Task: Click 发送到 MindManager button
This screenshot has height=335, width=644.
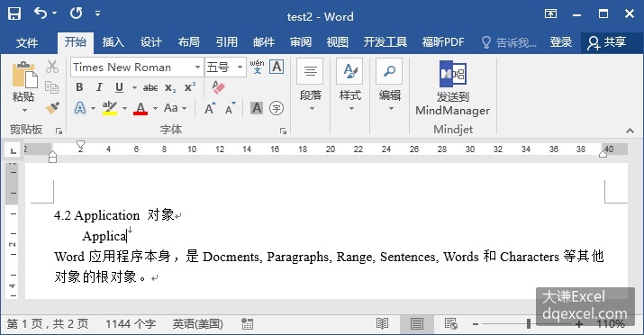Action: click(x=453, y=88)
